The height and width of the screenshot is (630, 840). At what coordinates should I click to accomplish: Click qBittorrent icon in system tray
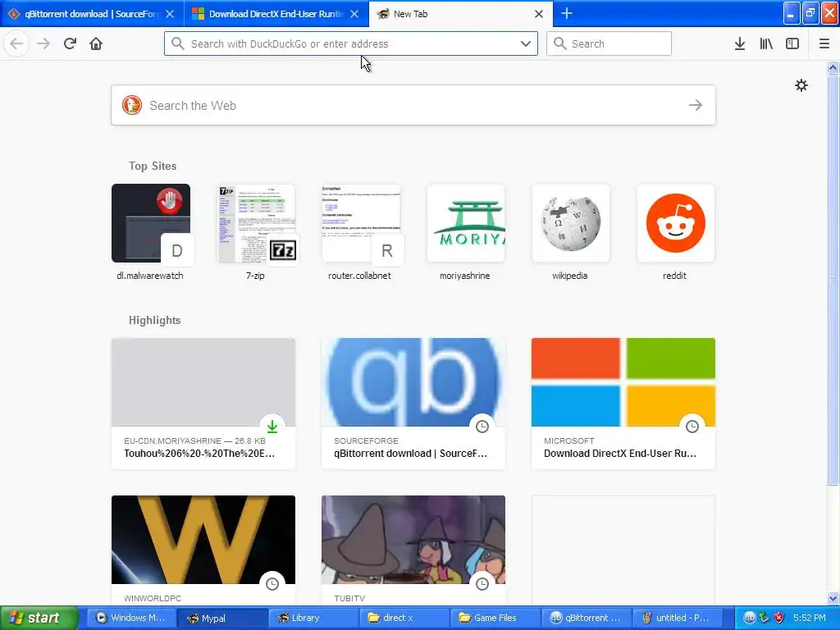pyautogui.click(x=750, y=618)
